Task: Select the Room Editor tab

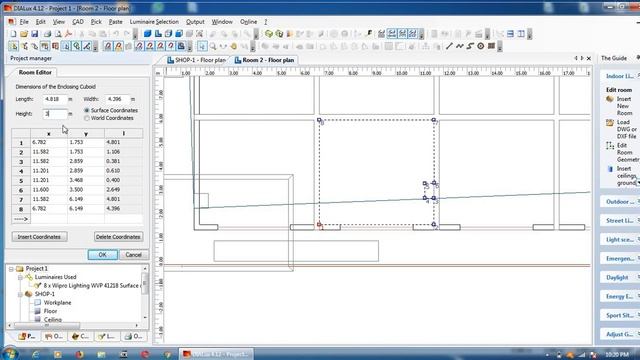Action: pos(35,72)
